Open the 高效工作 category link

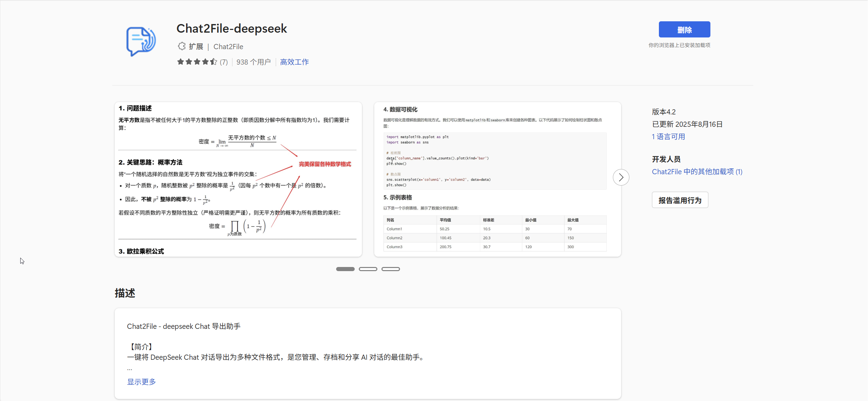click(x=295, y=62)
